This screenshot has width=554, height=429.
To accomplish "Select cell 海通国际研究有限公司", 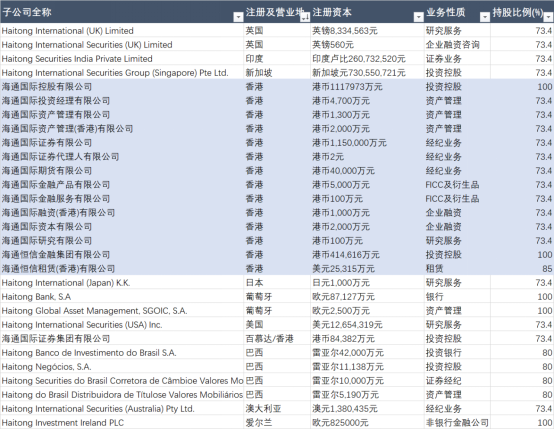I will (x=122, y=241).
